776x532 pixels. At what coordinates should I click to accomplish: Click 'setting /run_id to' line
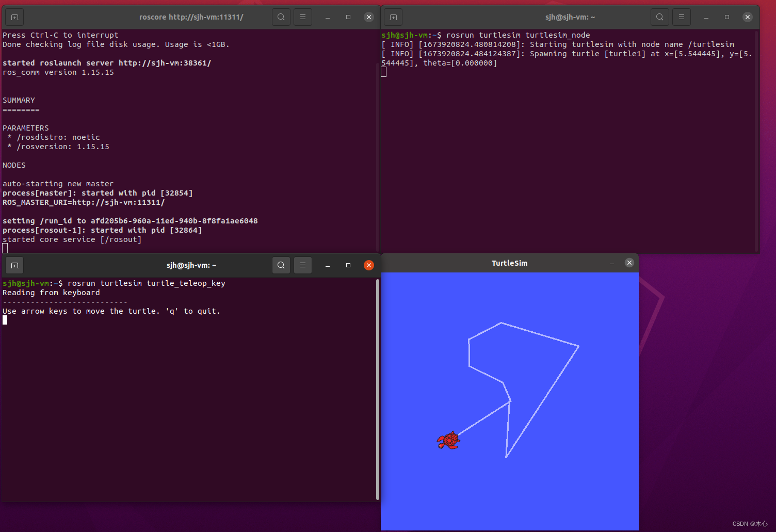pyautogui.click(x=130, y=221)
